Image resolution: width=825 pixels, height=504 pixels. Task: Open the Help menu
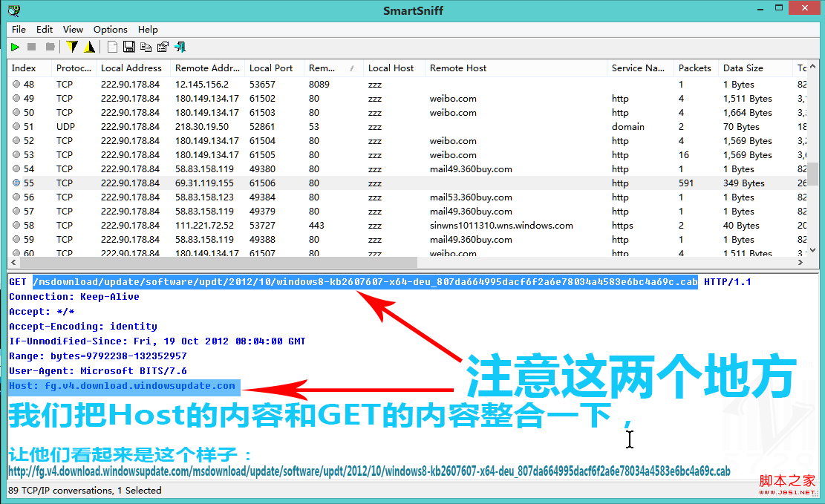pos(148,30)
